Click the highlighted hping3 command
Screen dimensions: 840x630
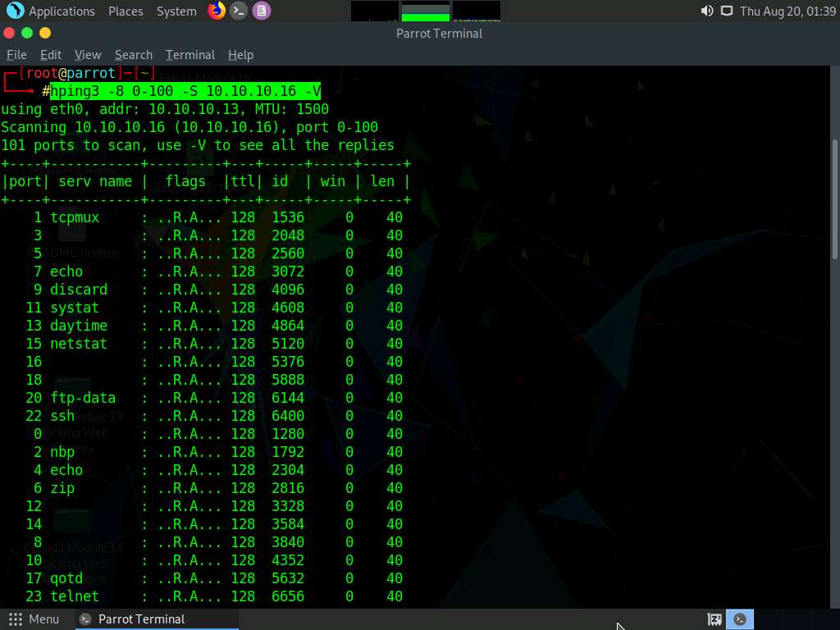coord(185,91)
